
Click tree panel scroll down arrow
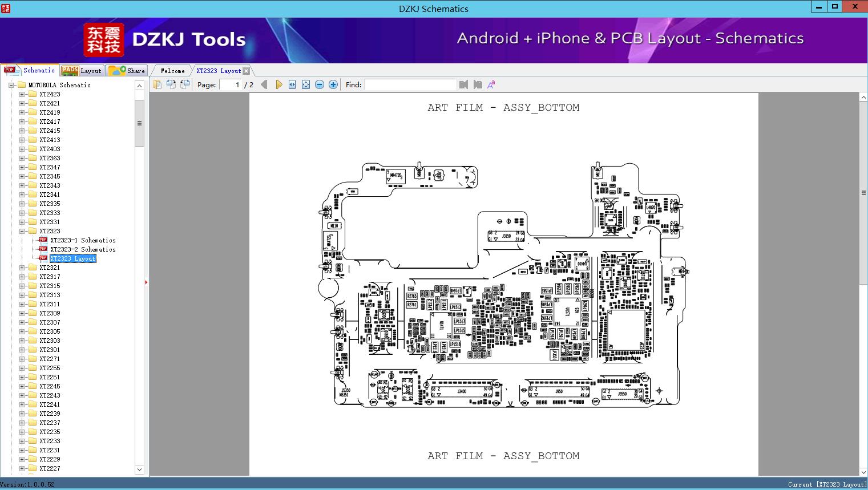tap(139, 470)
